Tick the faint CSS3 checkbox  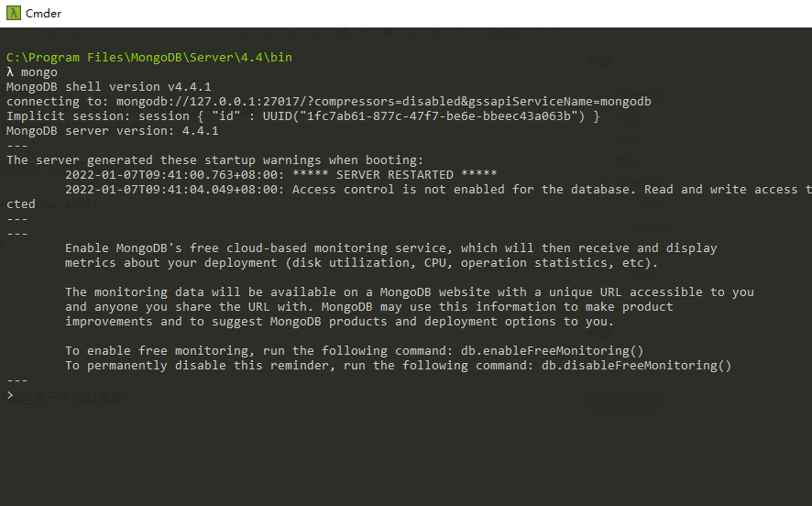(618, 205)
